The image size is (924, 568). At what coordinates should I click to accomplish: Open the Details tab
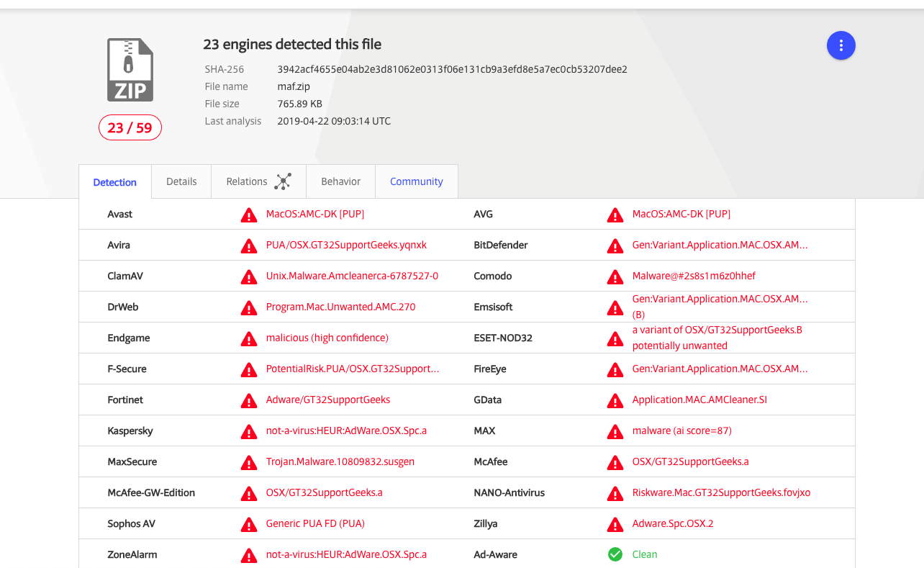(x=181, y=181)
